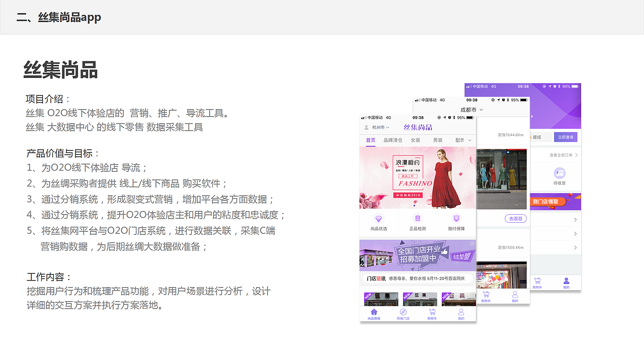Click the 去逛逛 button
The image size is (644, 362).
(x=515, y=219)
